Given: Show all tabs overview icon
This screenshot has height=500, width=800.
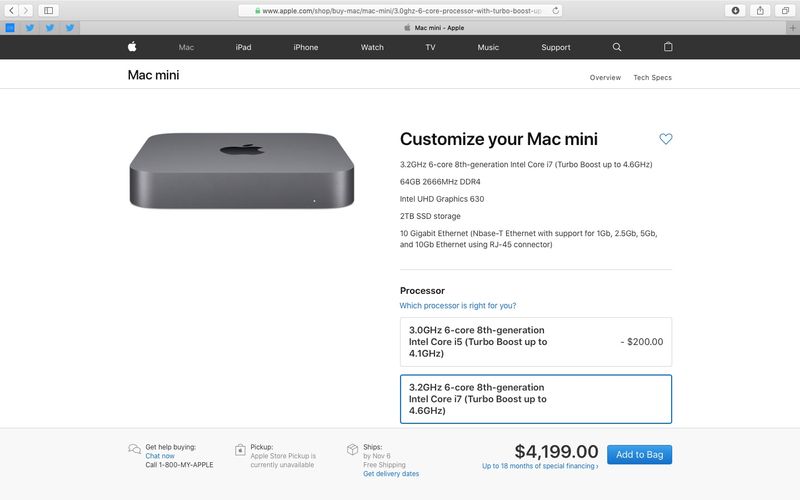Looking at the screenshot, I should point(785,10).
